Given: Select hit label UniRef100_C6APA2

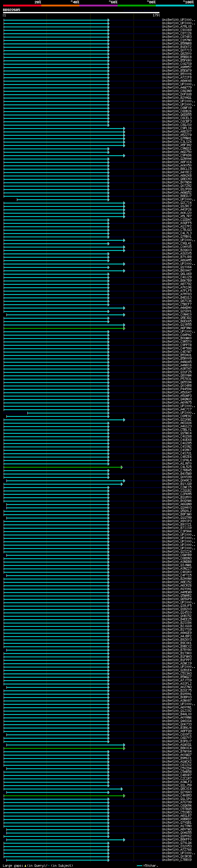Looking at the screenshot, I should click(x=177, y=335).
